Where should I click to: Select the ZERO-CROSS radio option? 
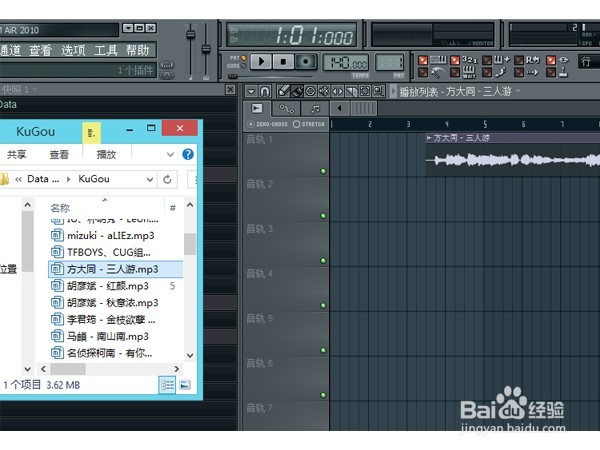[267, 124]
